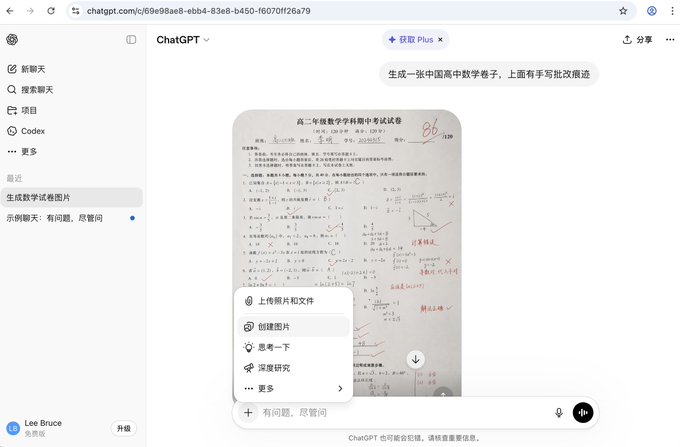Viewport: 680px width, 447px height.
Task: Dismiss the 获取 Plus banner with x
Action: point(441,40)
